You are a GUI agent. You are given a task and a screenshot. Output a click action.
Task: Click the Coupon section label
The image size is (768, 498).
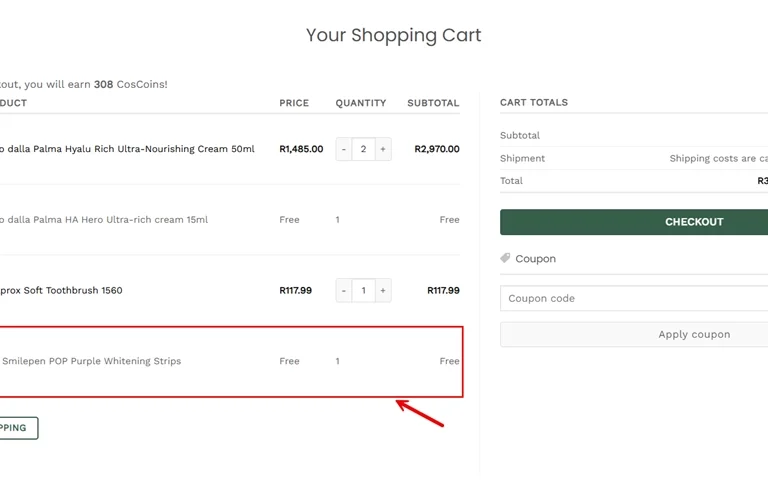535,259
